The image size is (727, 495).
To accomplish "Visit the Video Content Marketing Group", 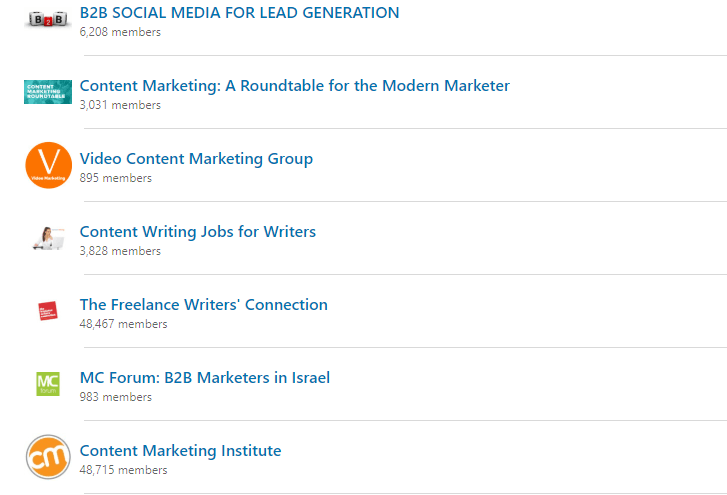I will click(x=196, y=159).
